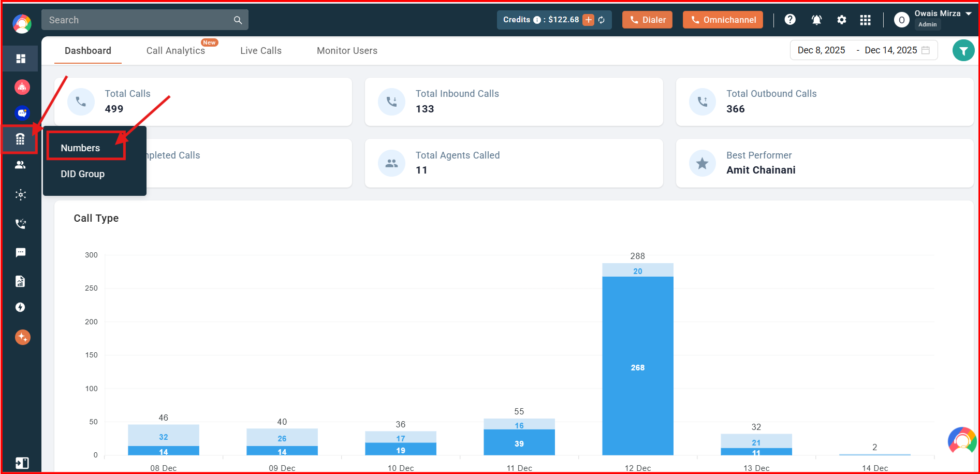Open the chat support widget bubble
This screenshot has height=474, width=980.
click(x=962, y=441)
